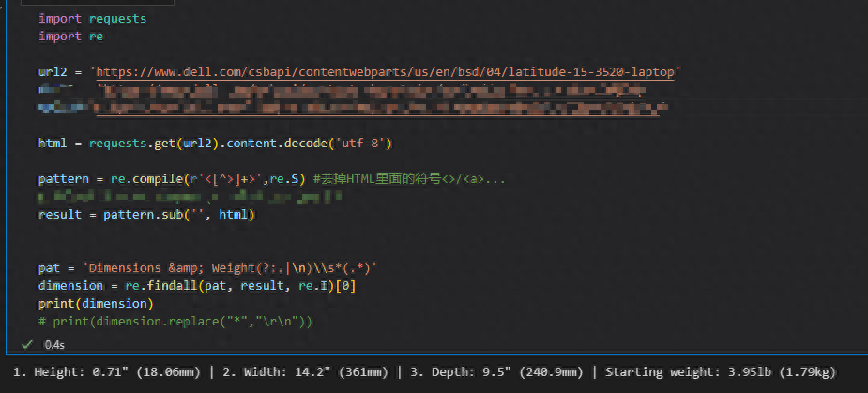Click the re.compile pattern expression
The image size is (868, 393).
pos(206,178)
